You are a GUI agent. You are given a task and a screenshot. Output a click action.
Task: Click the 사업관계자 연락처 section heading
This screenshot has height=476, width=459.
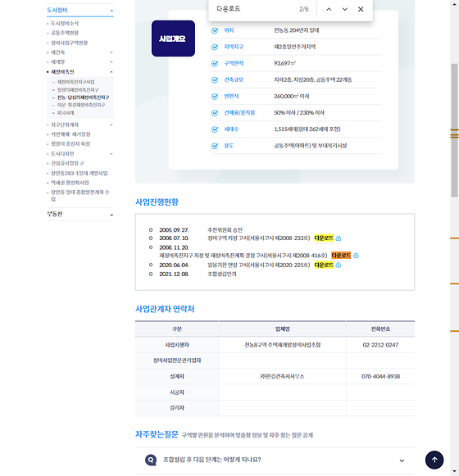pyautogui.click(x=165, y=309)
